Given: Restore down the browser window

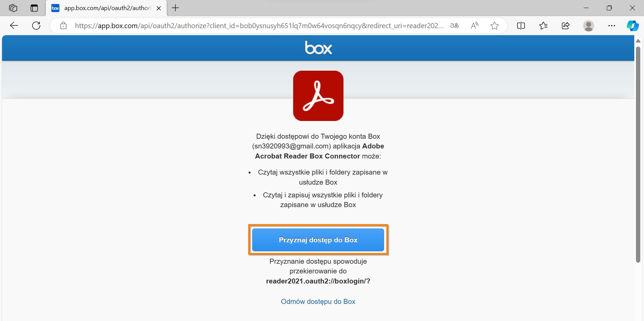Looking at the screenshot, I should point(609,8).
